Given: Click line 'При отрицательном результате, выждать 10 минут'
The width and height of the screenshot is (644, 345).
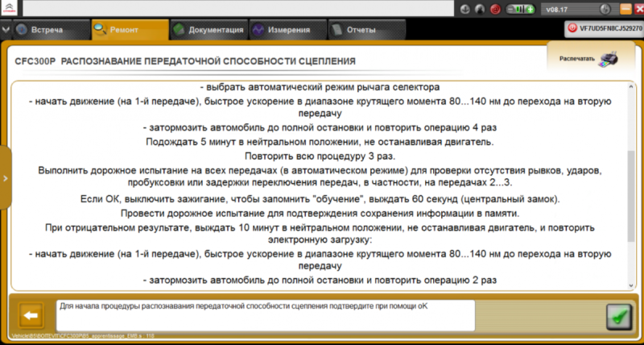Looking at the screenshot, I should 320,233.
